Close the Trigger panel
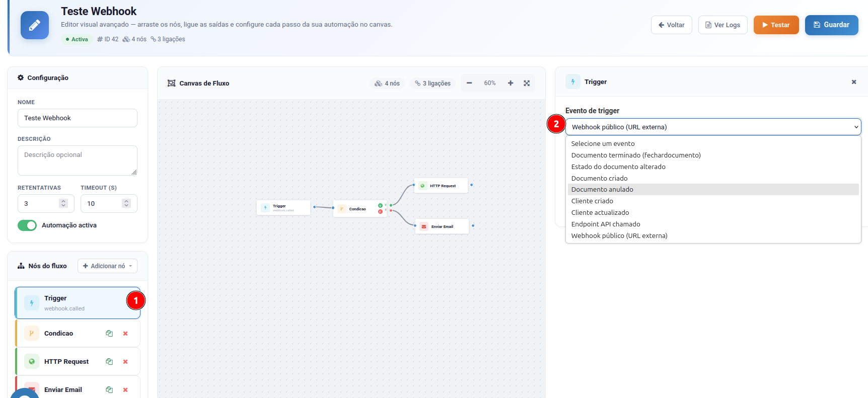This screenshot has width=868, height=398. 854,82
